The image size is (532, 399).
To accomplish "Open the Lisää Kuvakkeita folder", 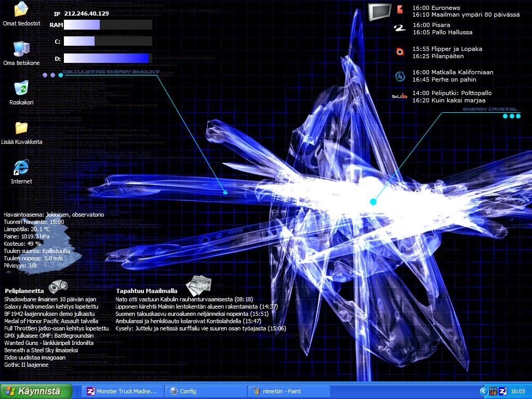I will [21, 128].
